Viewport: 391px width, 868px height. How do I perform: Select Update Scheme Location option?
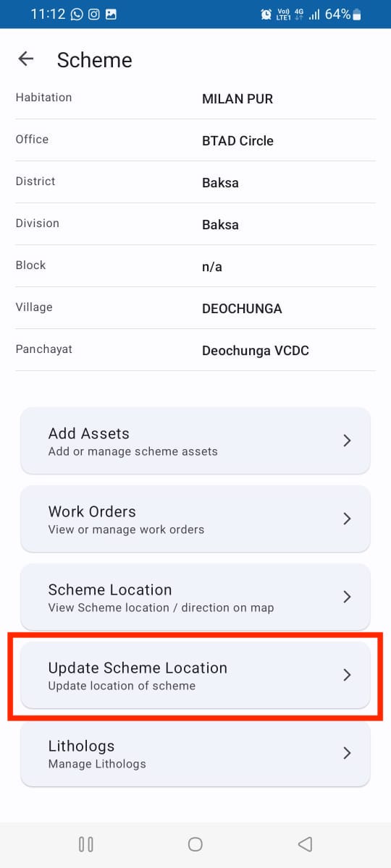pos(195,676)
